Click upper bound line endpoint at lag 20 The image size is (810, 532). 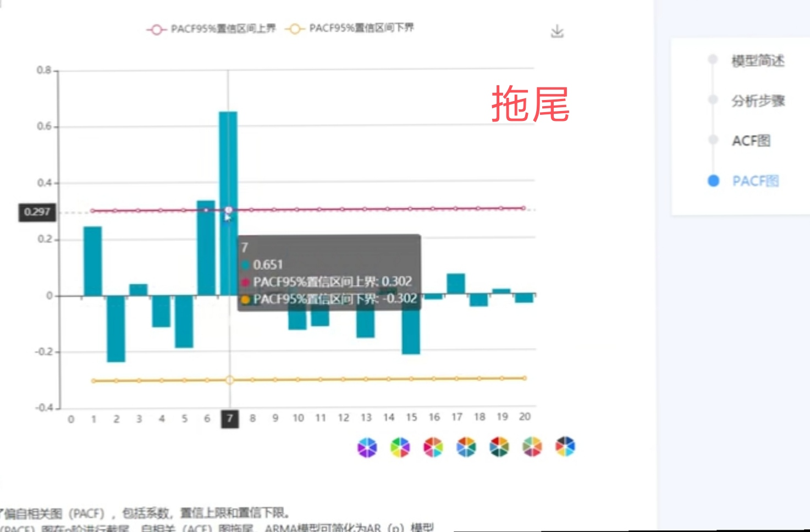524,208
